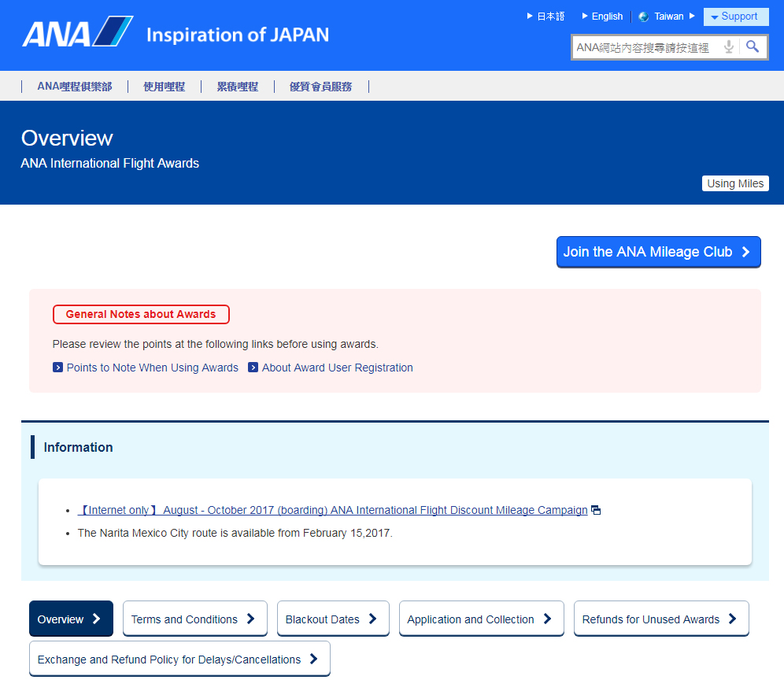
Task: Open Points to Note When Using Awards link
Action: (x=152, y=368)
